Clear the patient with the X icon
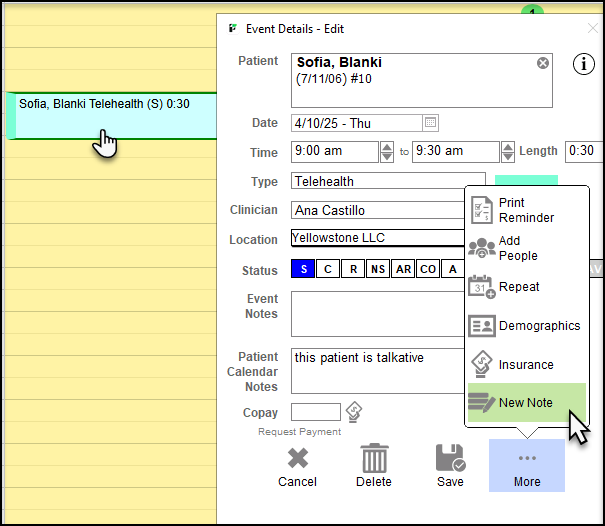The image size is (605, 526). [x=543, y=63]
